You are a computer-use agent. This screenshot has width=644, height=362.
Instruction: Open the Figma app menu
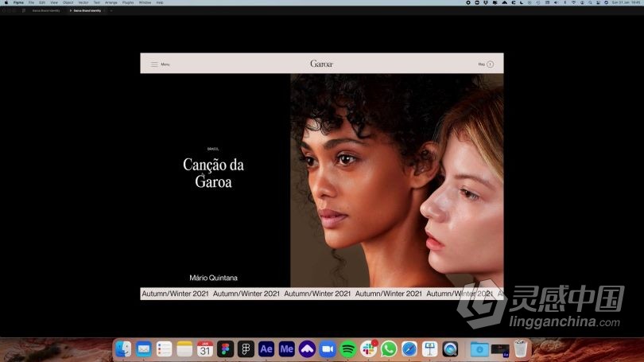pyautogui.click(x=18, y=2)
